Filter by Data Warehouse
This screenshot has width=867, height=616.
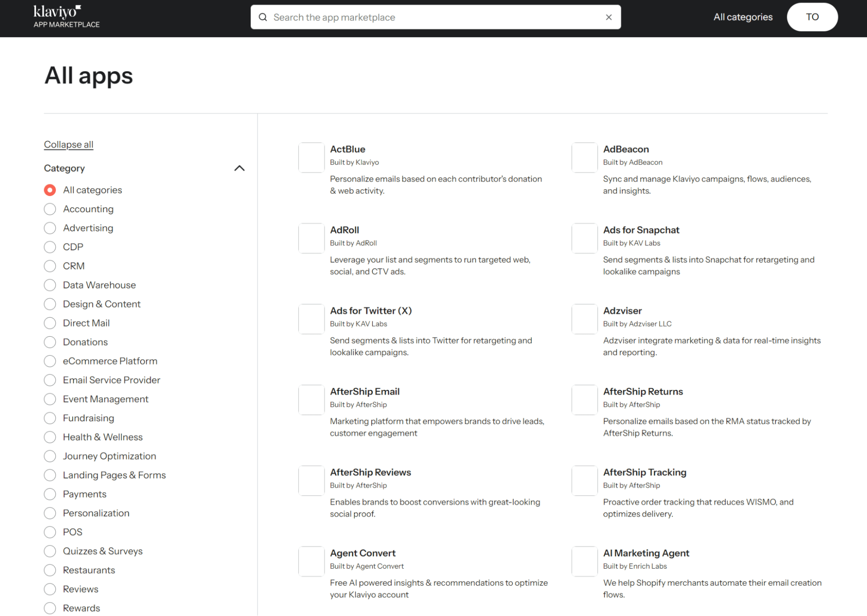click(x=50, y=285)
